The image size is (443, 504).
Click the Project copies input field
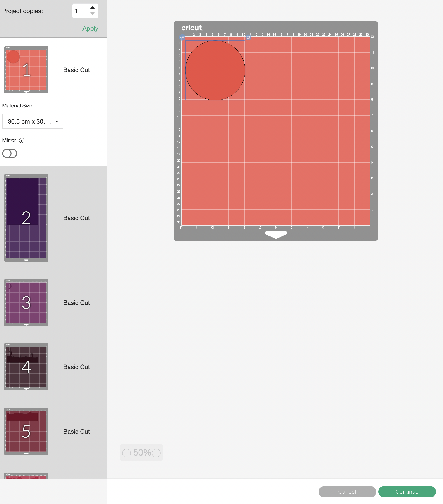79,11
